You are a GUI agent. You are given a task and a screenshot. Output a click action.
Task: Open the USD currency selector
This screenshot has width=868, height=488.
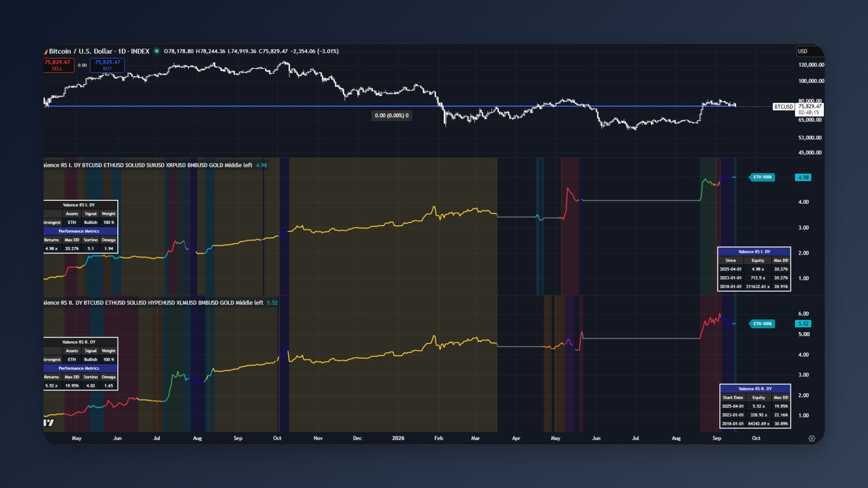pos(810,51)
